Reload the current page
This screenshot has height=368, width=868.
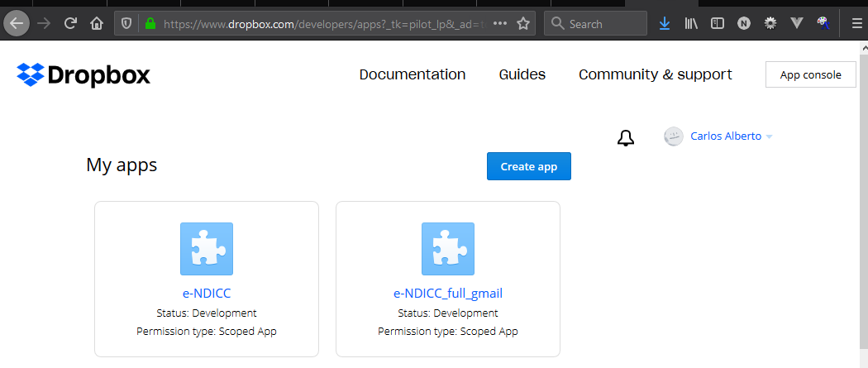coord(70,24)
